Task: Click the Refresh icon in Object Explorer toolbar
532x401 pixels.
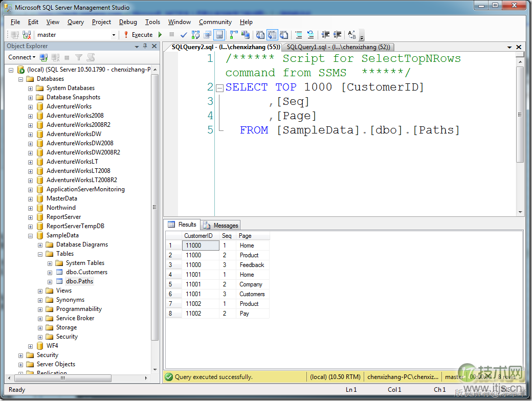Action: pos(91,57)
